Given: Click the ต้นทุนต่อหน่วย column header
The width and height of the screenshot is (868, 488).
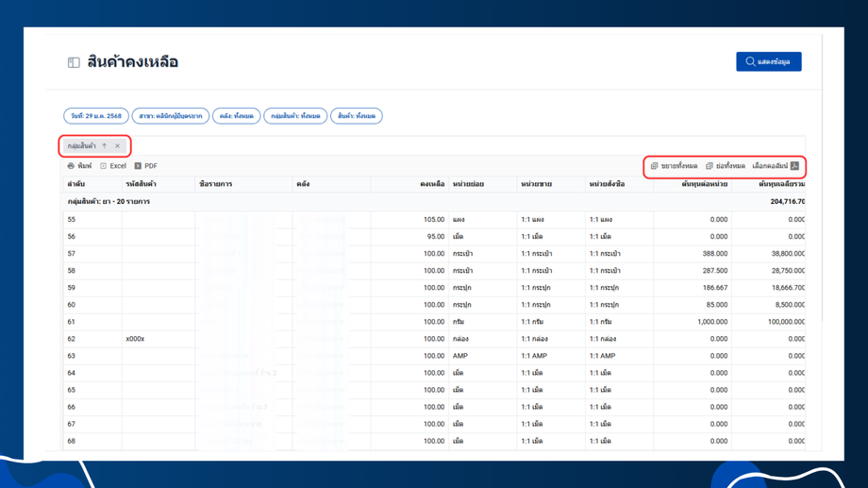Looking at the screenshot, I should [704, 184].
